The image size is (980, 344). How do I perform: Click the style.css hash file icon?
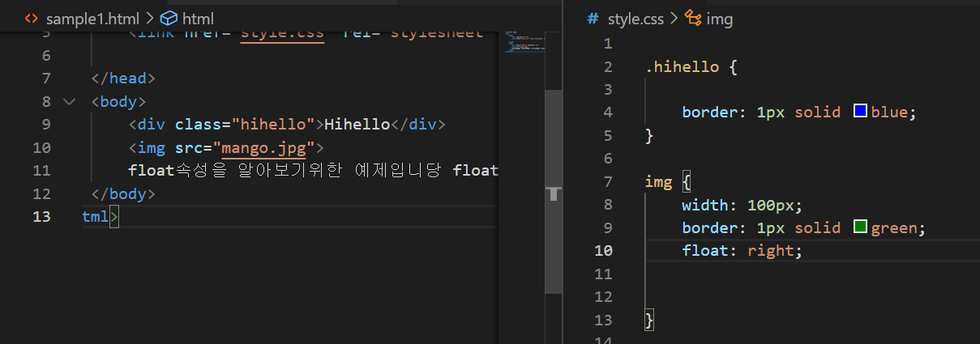pos(593,19)
